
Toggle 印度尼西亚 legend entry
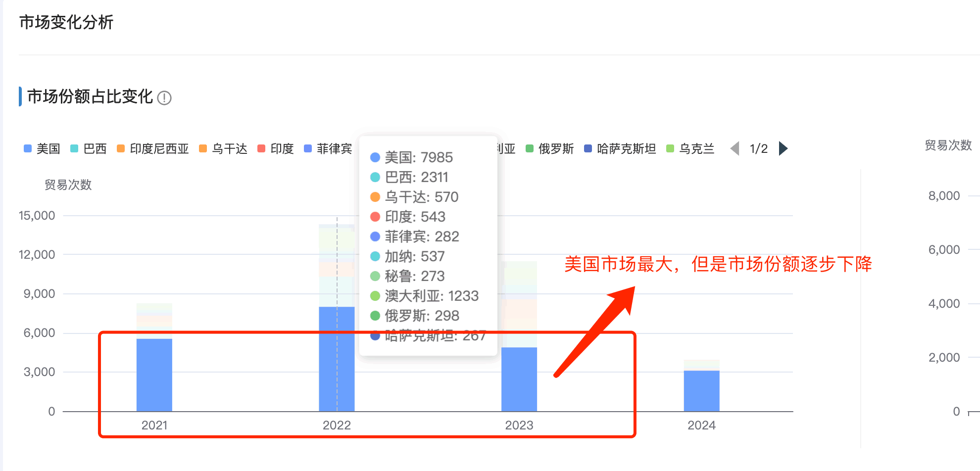point(153,148)
